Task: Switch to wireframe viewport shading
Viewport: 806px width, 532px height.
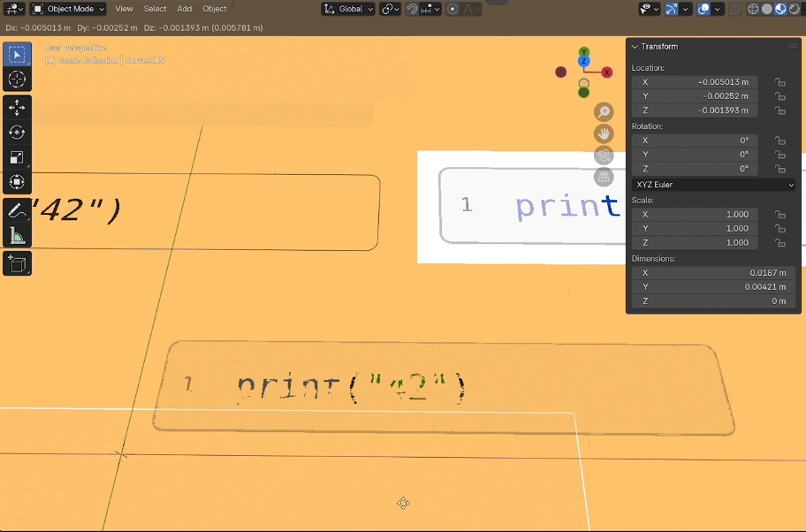Action: pyautogui.click(x=753, y=9)
